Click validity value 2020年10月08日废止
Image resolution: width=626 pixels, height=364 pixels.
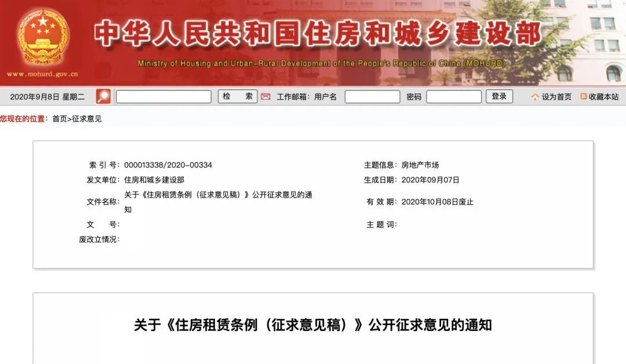pyautogui.click(x=437, y=202)
